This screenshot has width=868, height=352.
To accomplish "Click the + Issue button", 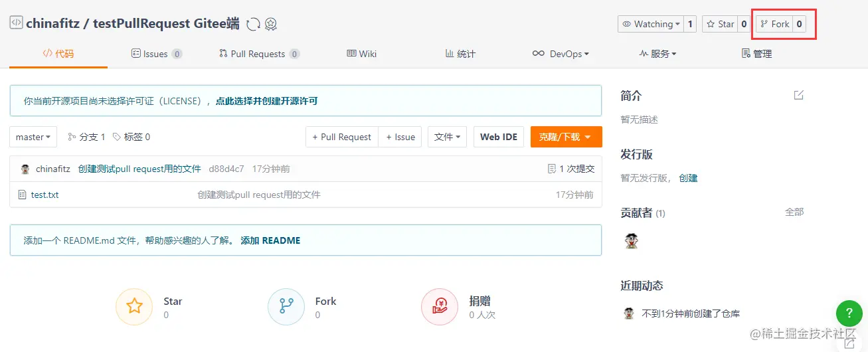I will pos(400,137).
